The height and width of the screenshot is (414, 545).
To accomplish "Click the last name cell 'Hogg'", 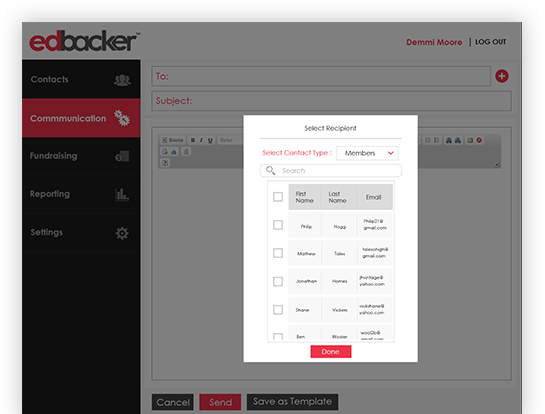I will pyautogui.click(x=340, y=227).
